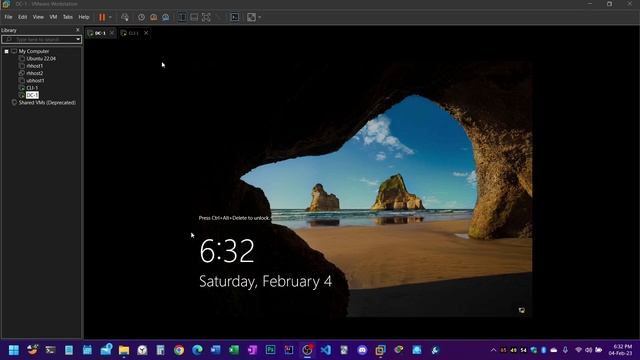This screenshot has width=640, height=360.
Task: Launch Microsoft Edge from the taskbar
Action: [x=198, y=350]
